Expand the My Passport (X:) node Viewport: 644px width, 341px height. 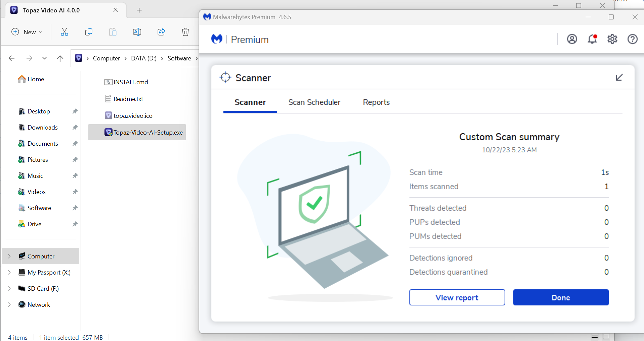[x=9, y=272]
